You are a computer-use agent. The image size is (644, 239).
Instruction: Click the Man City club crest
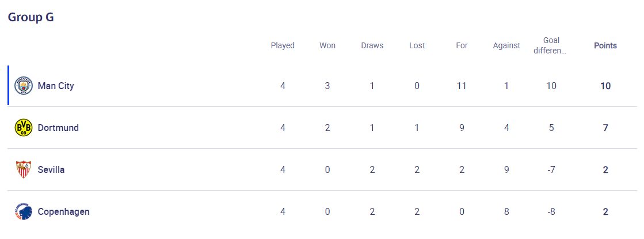pyautogui.click(x=24, y=86)
